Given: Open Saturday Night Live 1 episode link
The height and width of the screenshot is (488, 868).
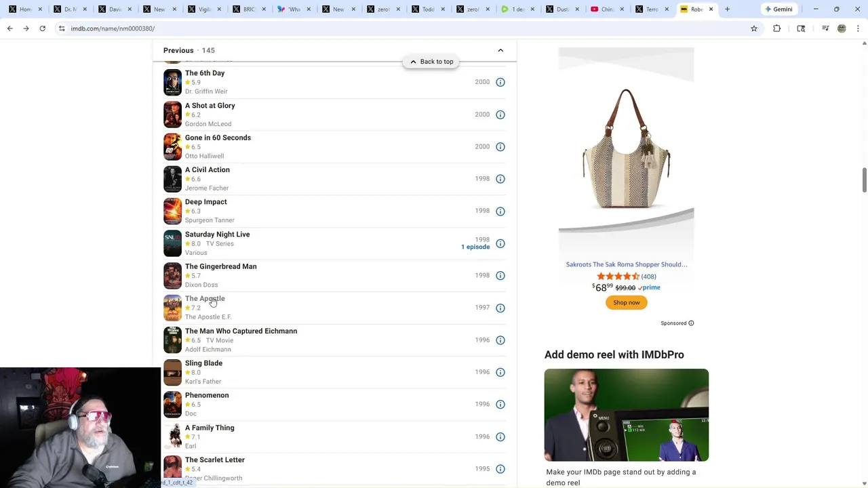Looking at the screenshot, I should pyautogui.click(x=475, y=247).
